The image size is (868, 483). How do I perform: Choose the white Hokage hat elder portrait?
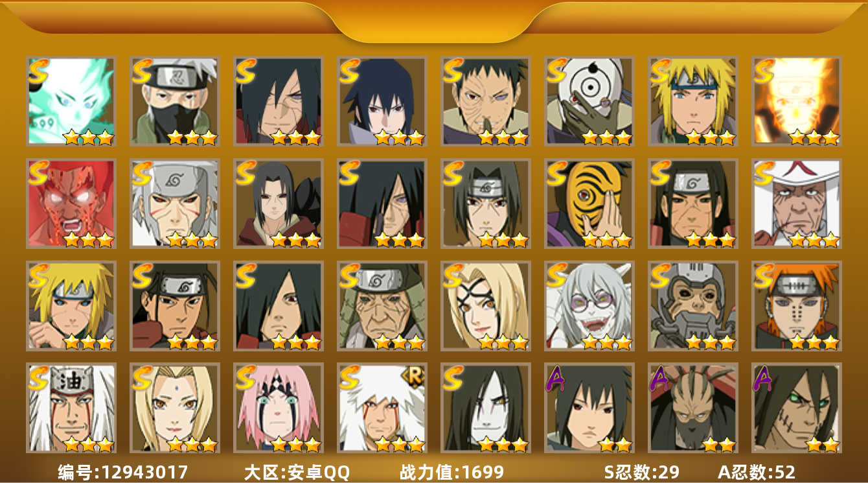tap(796, 203)
